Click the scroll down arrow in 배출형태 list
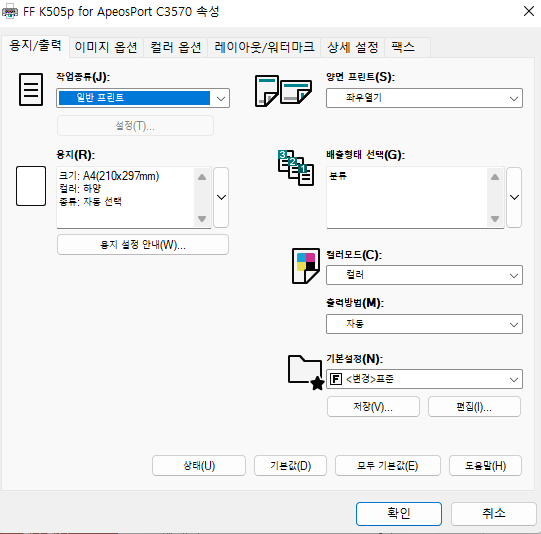The height and width of the screenshot is (534, 541). 495,219
